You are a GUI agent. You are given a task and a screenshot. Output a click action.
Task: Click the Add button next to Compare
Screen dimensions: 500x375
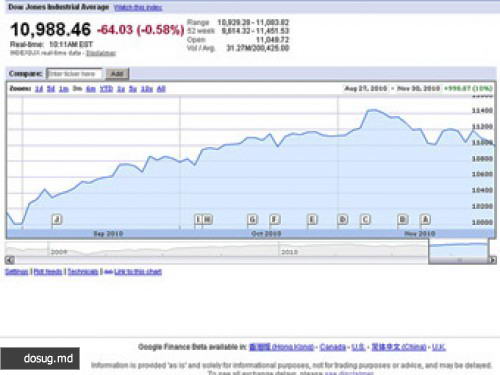[x=117, y=74]
